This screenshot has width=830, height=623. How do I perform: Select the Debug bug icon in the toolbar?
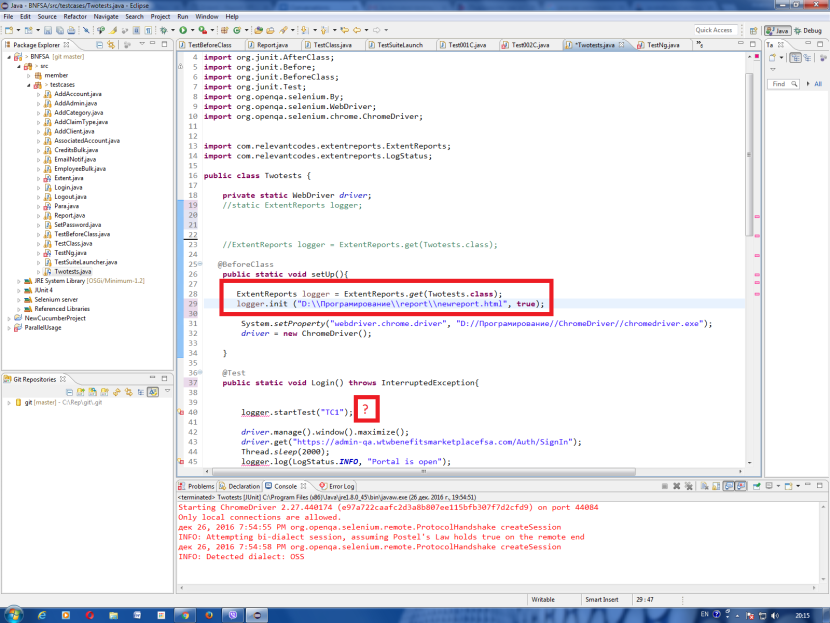click(x=163, y=31)
